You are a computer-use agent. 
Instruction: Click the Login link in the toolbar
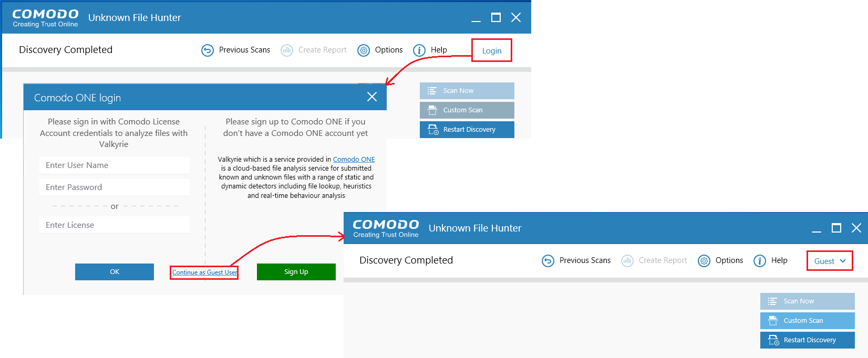(492, 50)
